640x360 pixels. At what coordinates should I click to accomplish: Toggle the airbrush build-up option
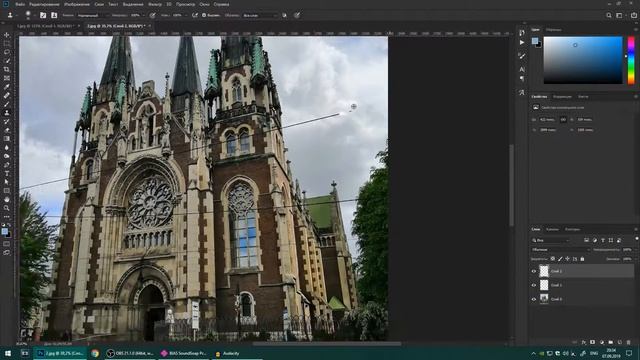pyautogui.click(x=195, y=15)
